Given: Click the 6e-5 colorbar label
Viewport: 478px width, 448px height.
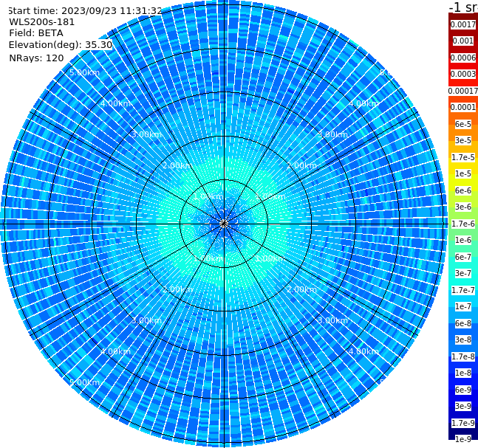Looking at the screenshot, I should 463,124.
